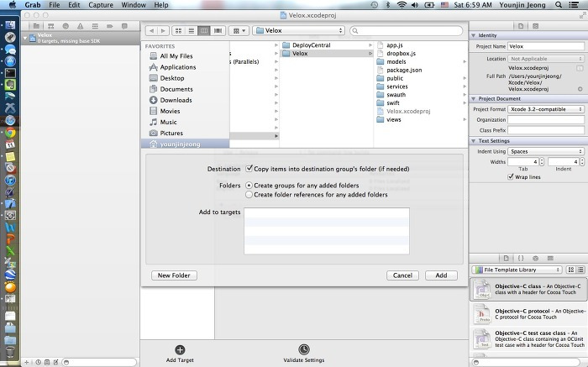Toggle Wrap lines checkbox
588x367 pixels.
pos(511,176)
